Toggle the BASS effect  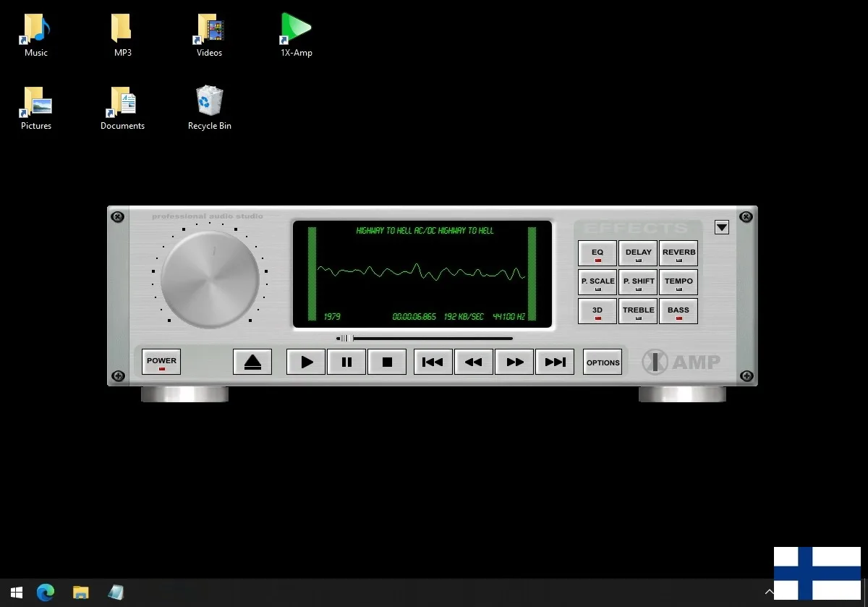pos(678,311)
